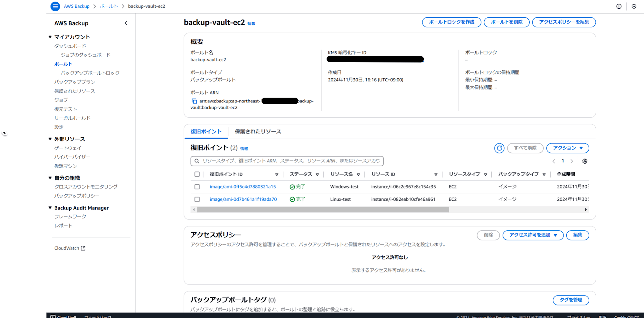Collapse the Backup Audit Manager section
The height and width of the screenshot is (318, 644).
pos(50,208)
